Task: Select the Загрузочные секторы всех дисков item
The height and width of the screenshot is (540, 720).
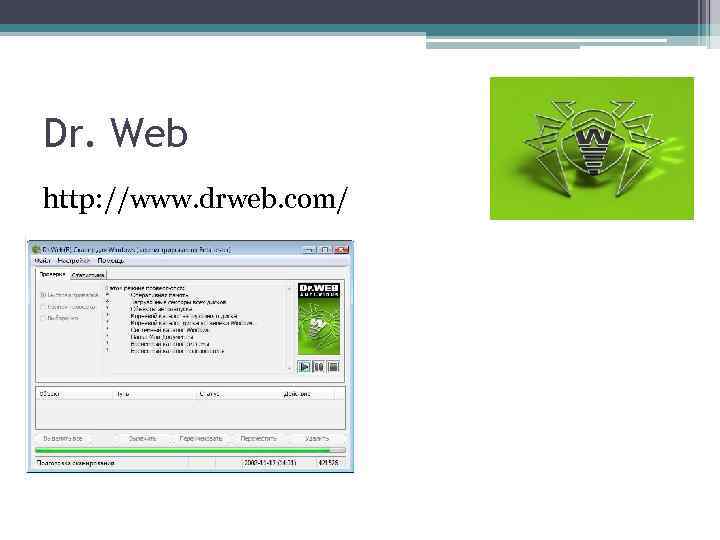Action: 178,302
